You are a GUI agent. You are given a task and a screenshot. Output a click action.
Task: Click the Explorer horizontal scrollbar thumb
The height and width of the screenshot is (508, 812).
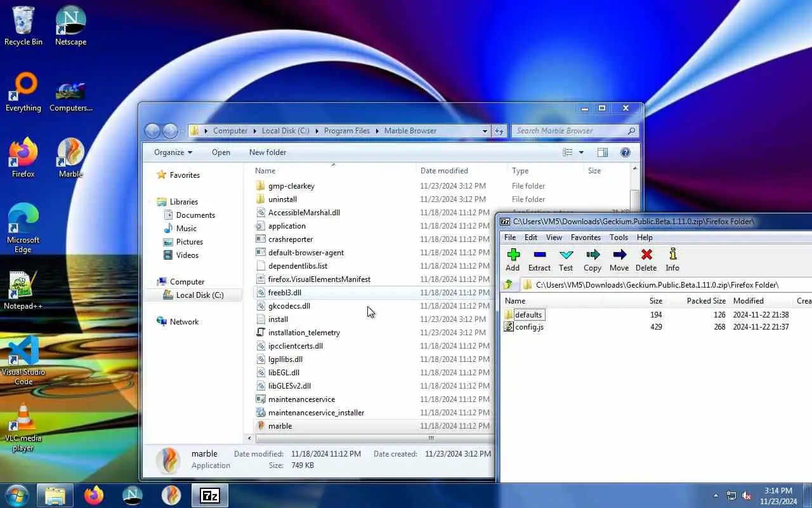(x=431, y=438)
